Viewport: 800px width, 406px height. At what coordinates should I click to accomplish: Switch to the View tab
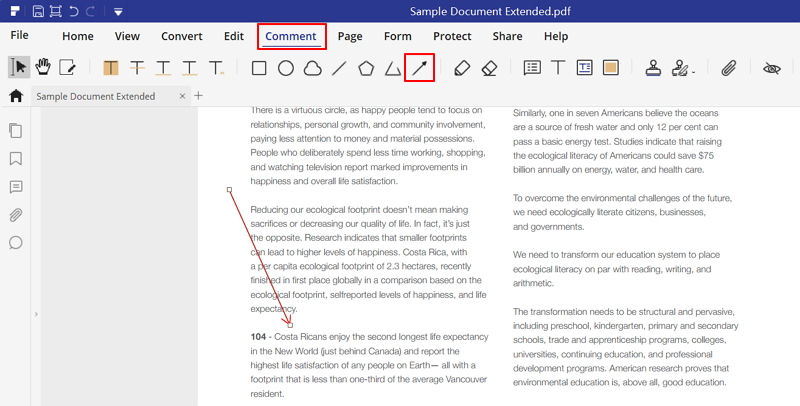pyautogui.click(x=127, y=36)
